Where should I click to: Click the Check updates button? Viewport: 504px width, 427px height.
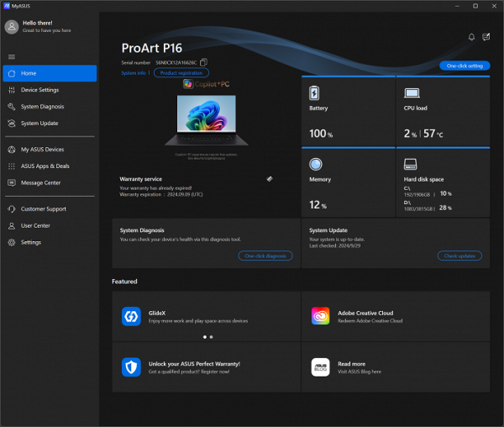[463, 255]
